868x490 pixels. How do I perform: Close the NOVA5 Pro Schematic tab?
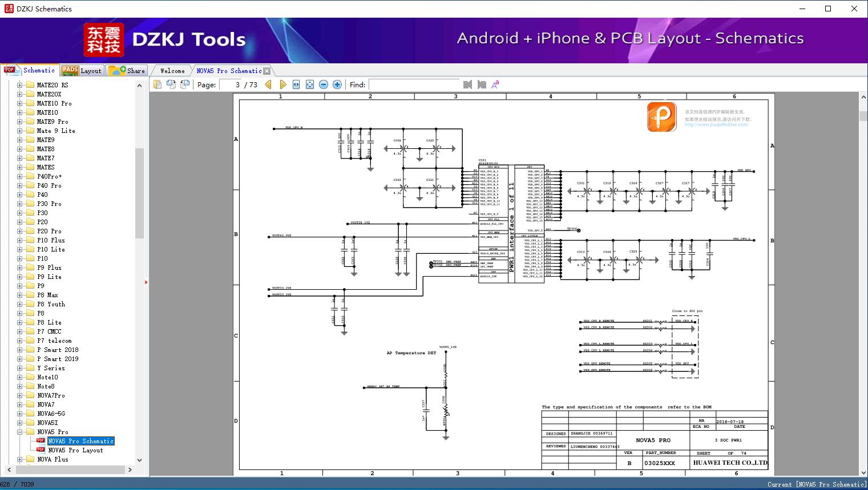coord(267,71)
